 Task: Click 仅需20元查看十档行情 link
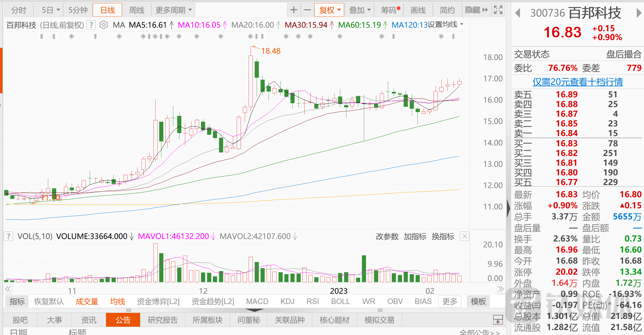tap(578, 82)
